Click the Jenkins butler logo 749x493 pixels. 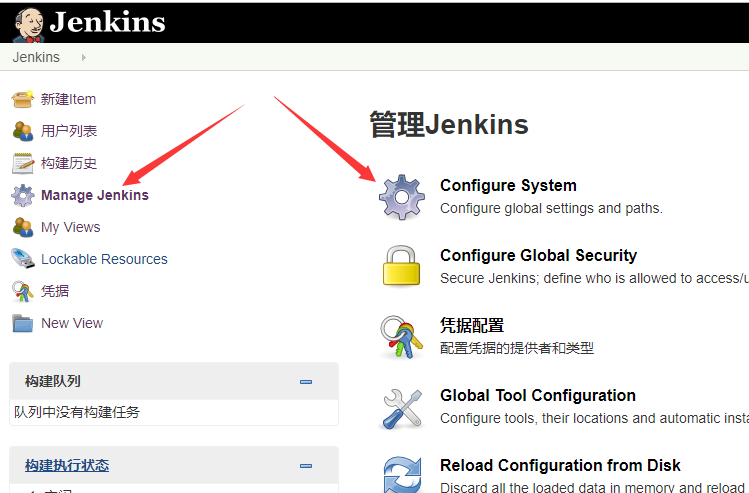[x=29, y=25]
